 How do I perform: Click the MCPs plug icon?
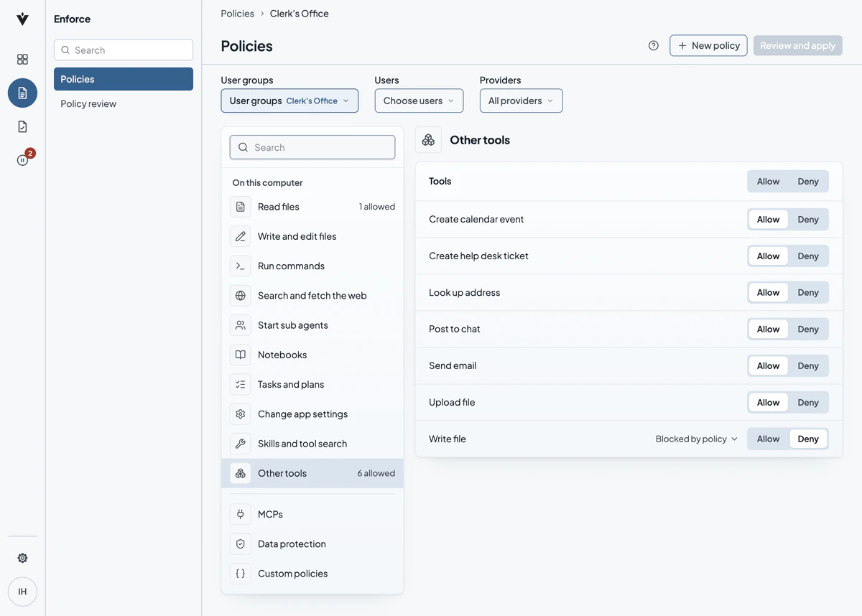[x=241, y=514]
